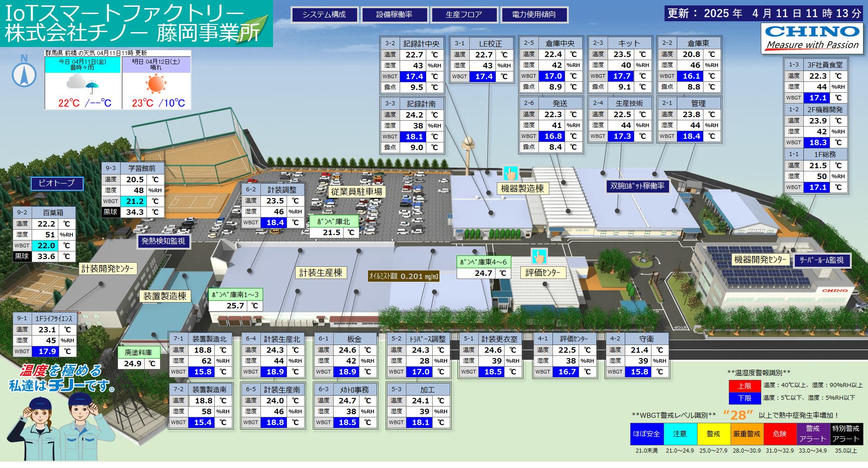Click the 3-2 記録計中央 panel header

(x=412, y=44)
